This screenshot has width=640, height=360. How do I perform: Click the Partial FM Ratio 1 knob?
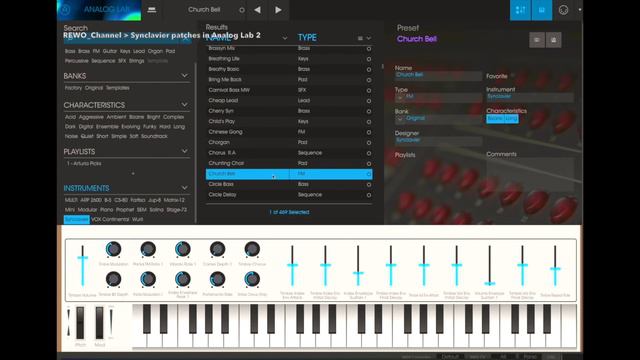148,249
